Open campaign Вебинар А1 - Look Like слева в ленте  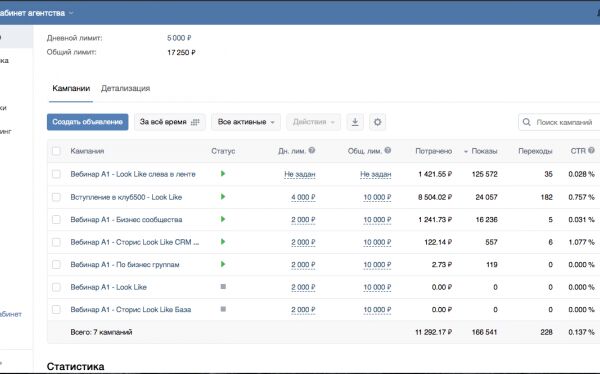pos(133,174)
